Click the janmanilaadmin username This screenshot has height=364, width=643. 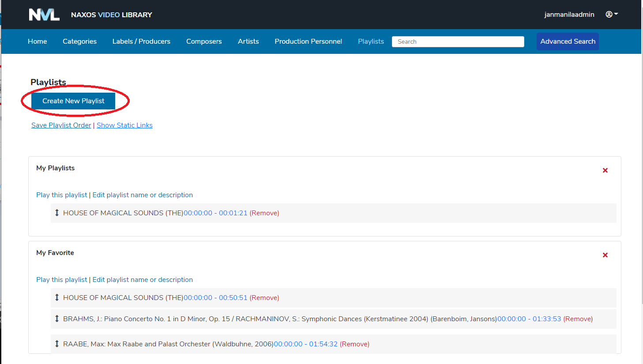pyautogui.click(x=569, y=15)
